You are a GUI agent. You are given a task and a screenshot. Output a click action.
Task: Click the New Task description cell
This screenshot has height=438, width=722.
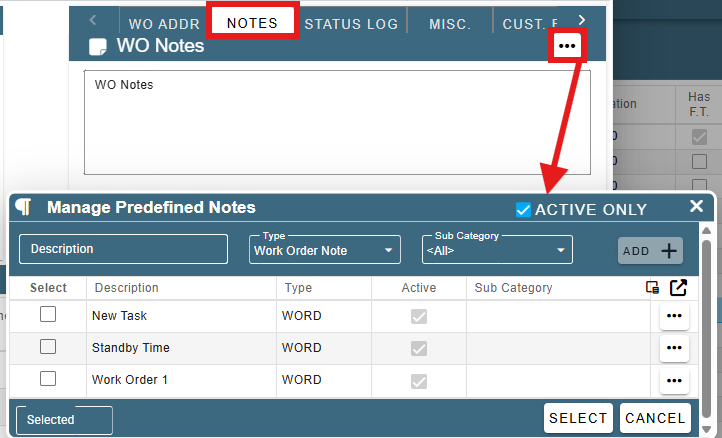(181, 316)
